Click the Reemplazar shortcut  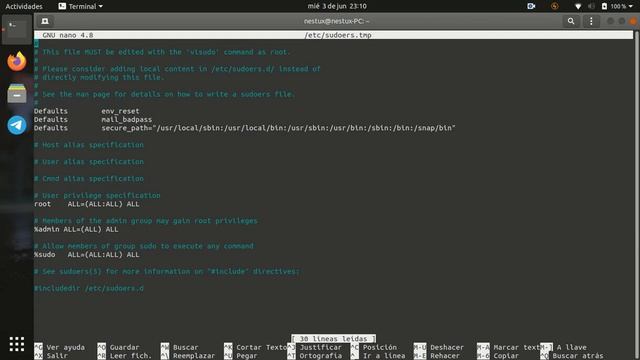click(188, 356)
